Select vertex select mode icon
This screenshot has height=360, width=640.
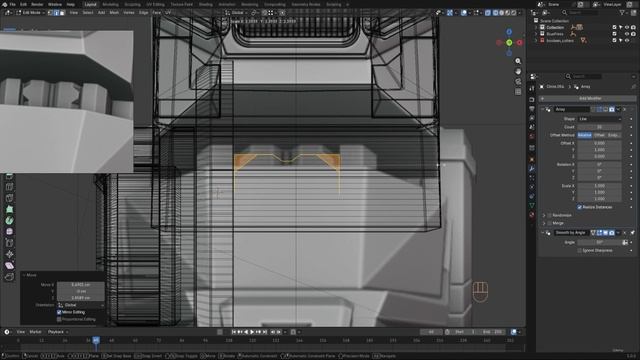(51, 13)
